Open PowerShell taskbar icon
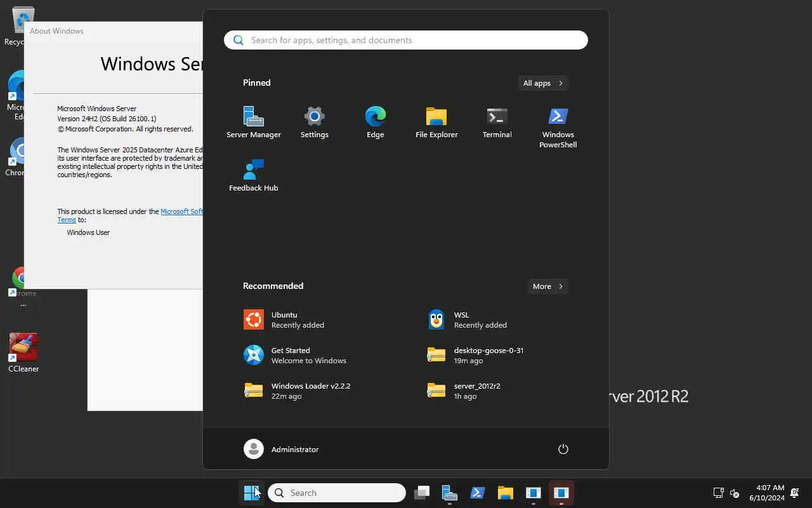Screen dimensions: 812x508 point(478,493)
